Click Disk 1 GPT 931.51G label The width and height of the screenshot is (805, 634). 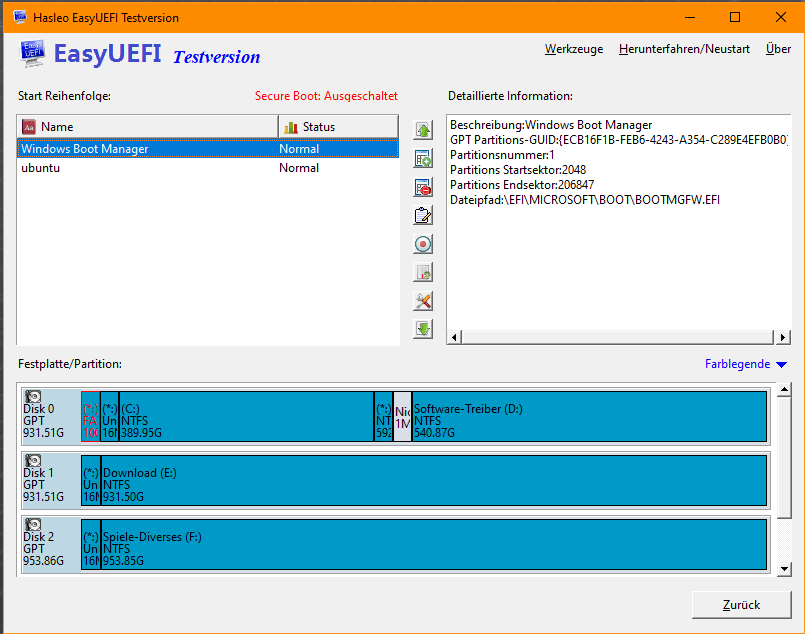(44, 485)
